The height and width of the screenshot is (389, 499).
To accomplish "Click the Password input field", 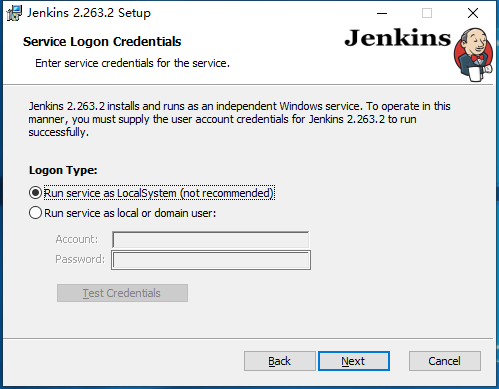I will (211, 260).
